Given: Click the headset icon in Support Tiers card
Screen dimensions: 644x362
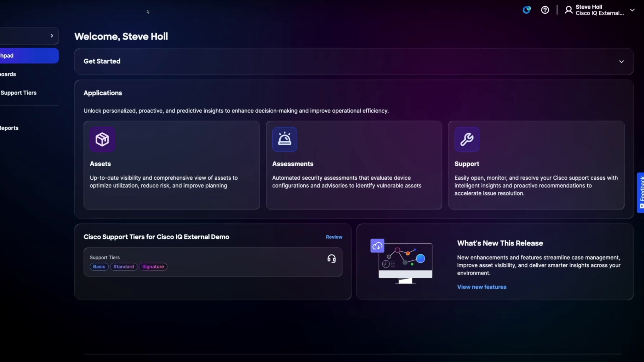Looking at the screenshot, I should pyautogui.click(x=331, y=259).
